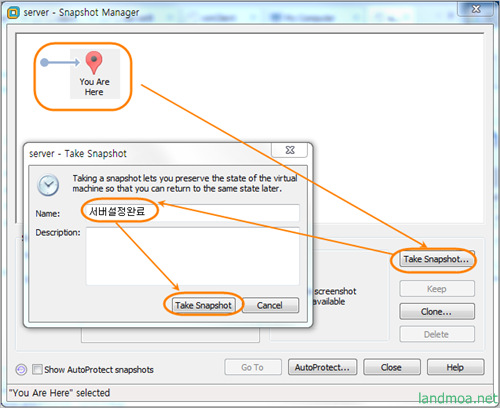Click inside the Description text area

[193, 256]
